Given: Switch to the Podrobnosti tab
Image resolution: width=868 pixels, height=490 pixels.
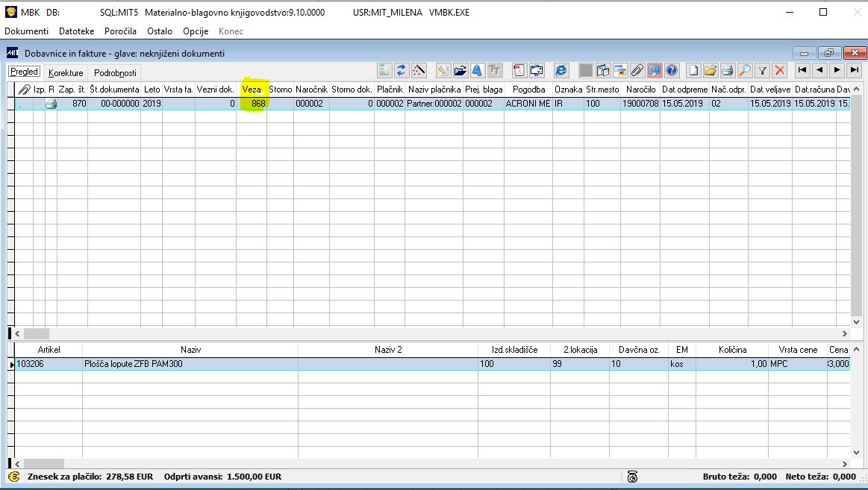Looking at the screenshot, I should (115, 72).
